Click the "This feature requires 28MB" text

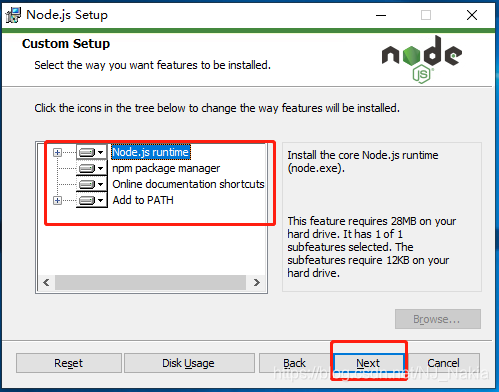point(372,247)
